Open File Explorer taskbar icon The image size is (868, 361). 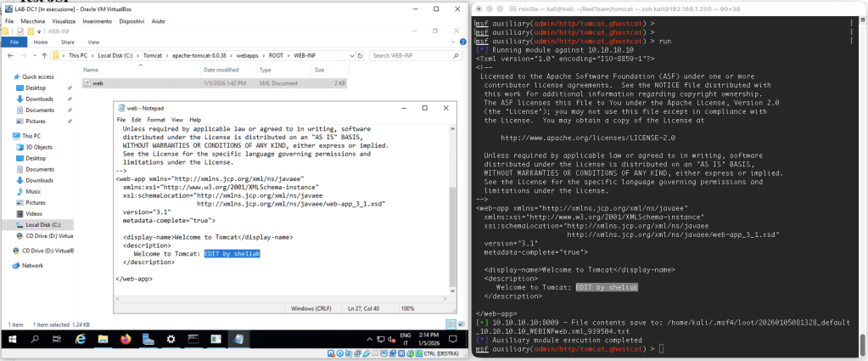pos(104,339)
